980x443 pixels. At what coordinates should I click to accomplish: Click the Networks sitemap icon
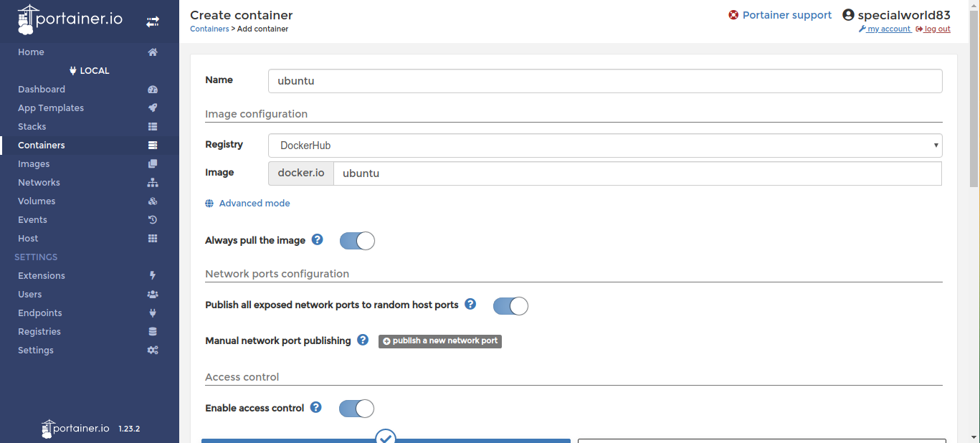152,183
